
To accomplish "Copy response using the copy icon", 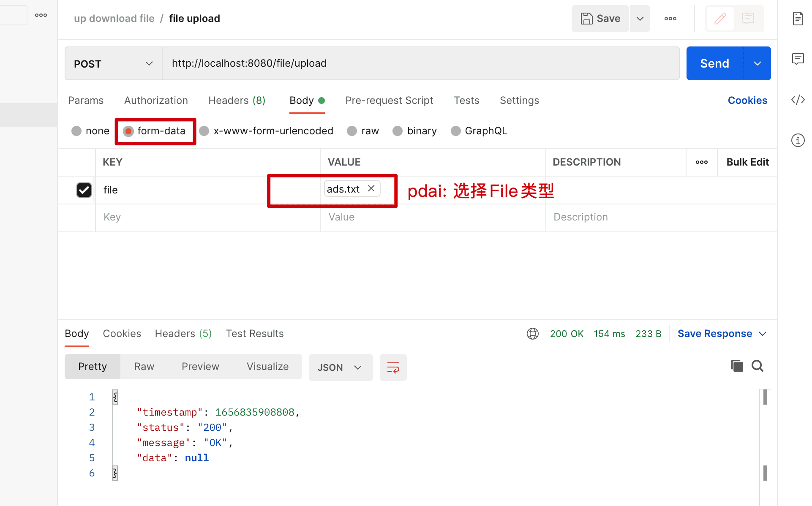I will click(x=737, y=366).
